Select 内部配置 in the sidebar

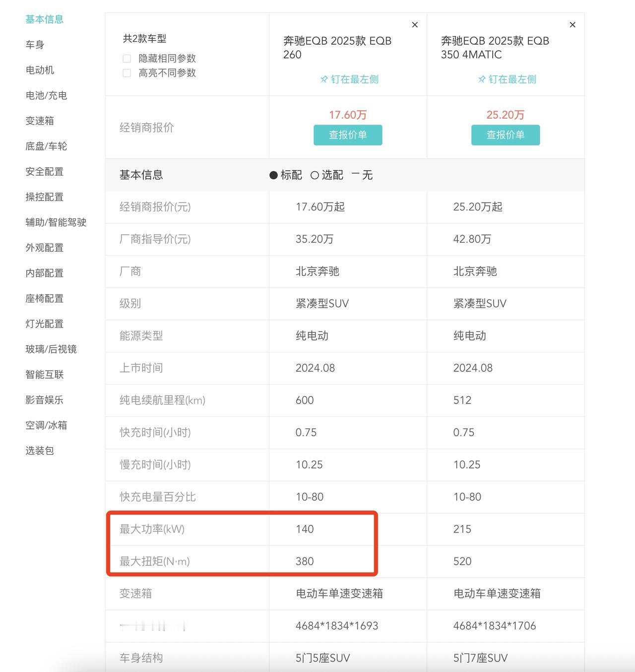click(45, 272)
